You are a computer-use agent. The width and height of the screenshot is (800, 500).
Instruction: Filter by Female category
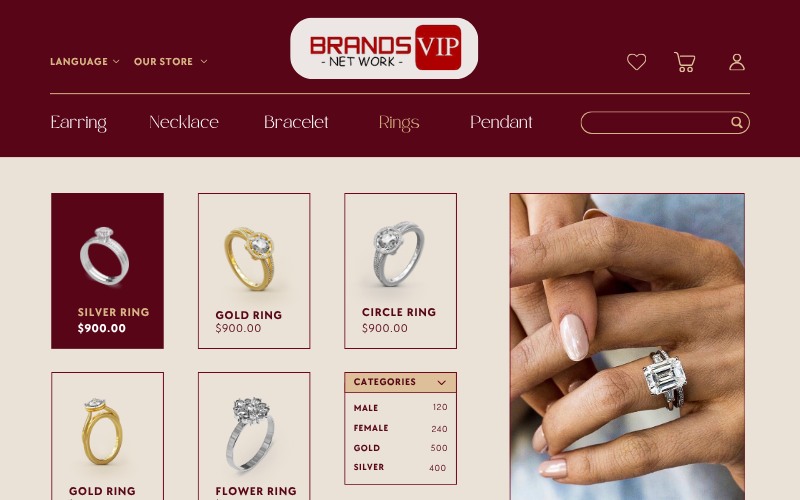pyautogui.click(x=400, y=428)
